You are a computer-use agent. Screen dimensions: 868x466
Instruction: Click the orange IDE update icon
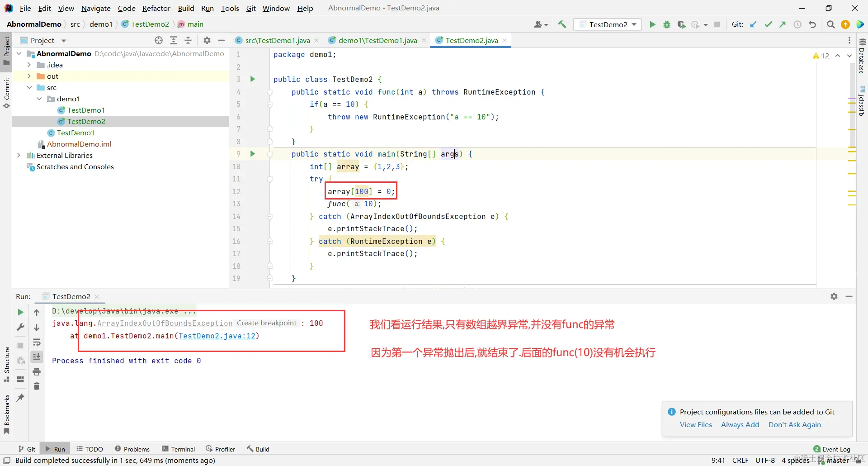[x=845, y=24]
